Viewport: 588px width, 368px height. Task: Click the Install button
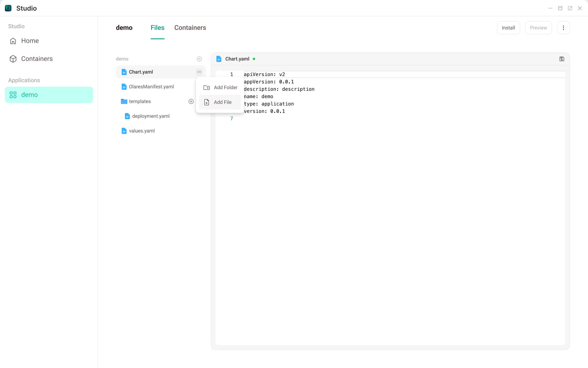pyautogui.click(x=508, y=28)
